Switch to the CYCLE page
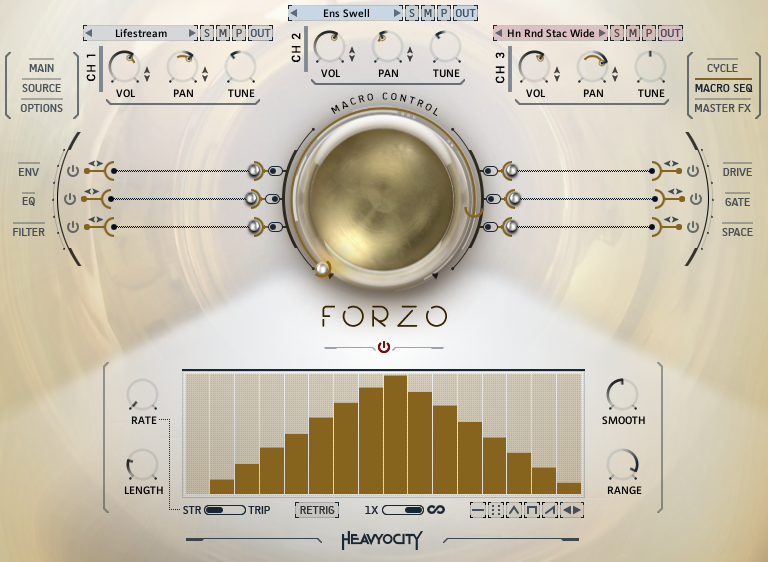Image resolution: width=768 pixels, height=562 pixels. point(722,68)
